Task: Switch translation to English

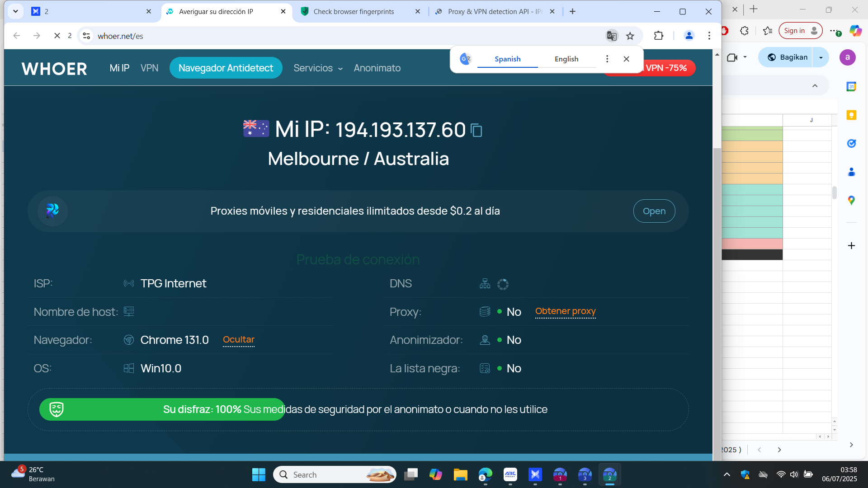Action: (x=566, y=59)
